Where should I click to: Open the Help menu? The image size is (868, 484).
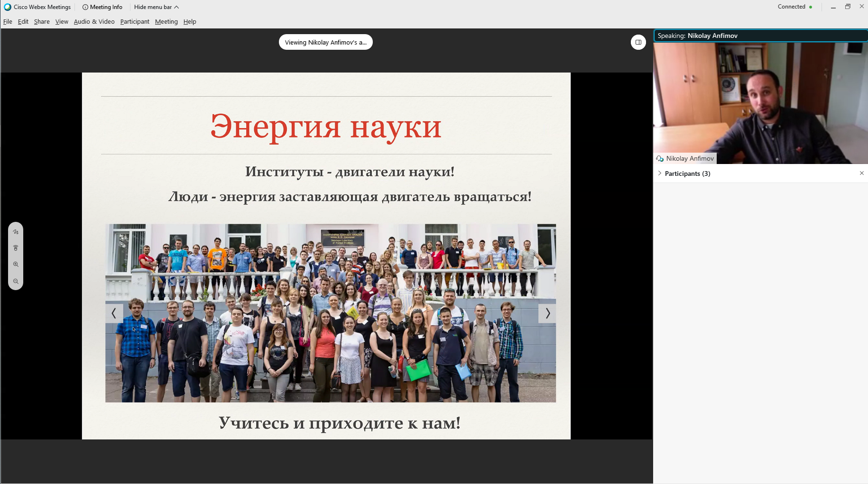click(x=190, y=22)
